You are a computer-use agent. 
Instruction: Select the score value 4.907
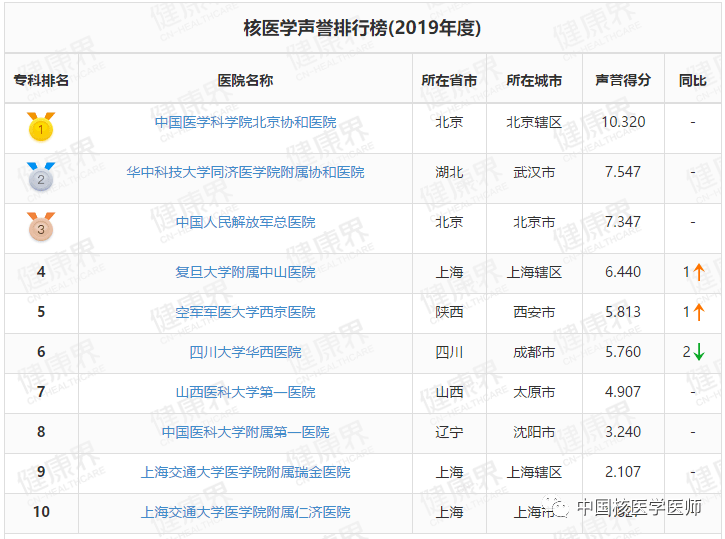coord(623,392)
